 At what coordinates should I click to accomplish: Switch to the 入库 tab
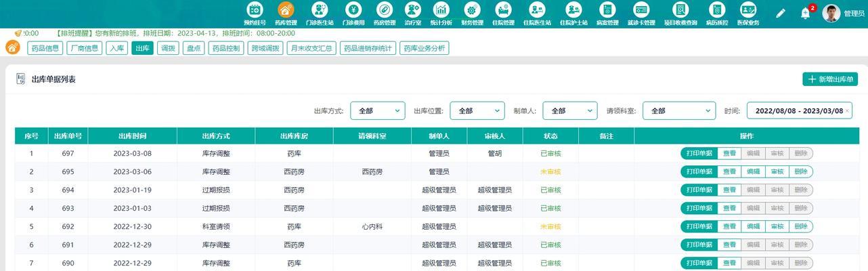(x=117, y=48)
